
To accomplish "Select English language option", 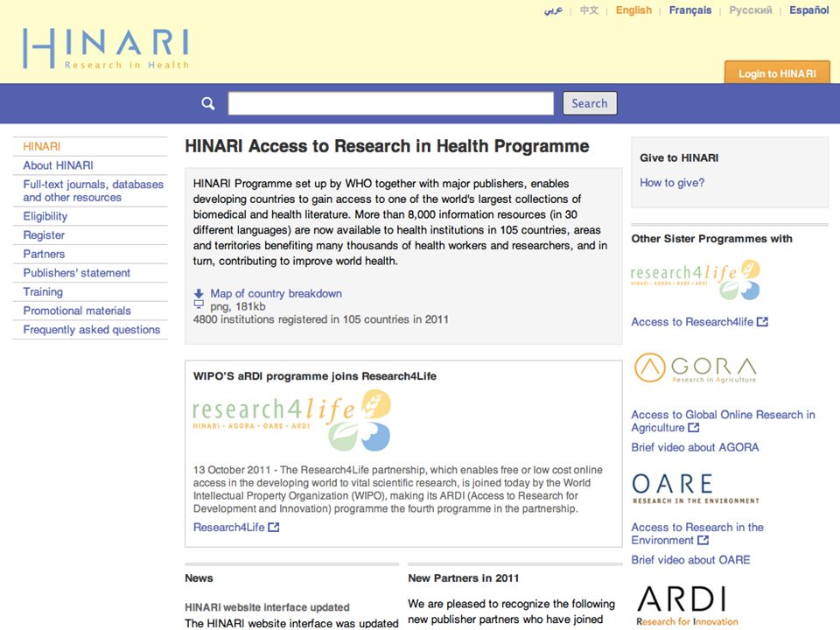I will [x=633, y=10].
